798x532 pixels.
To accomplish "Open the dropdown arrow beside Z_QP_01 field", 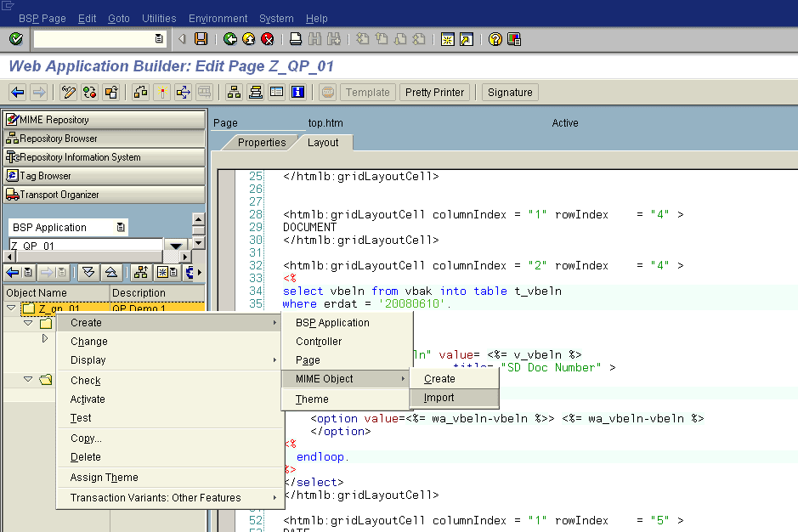I will 176,246.
